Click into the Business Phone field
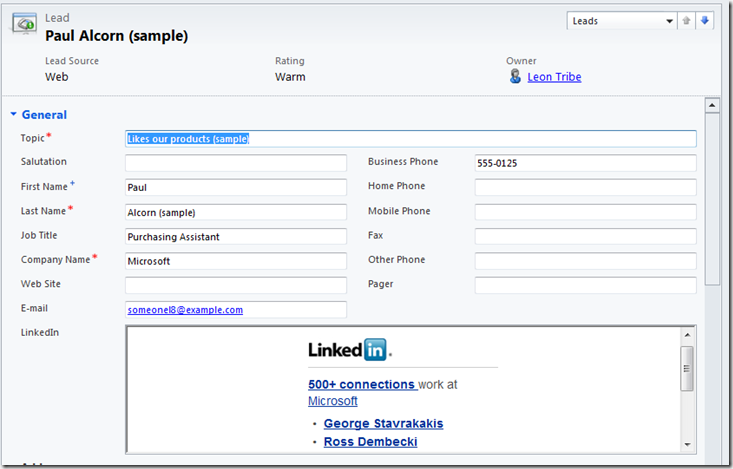This screenshot has width=733, height=469. pos(585,163)
